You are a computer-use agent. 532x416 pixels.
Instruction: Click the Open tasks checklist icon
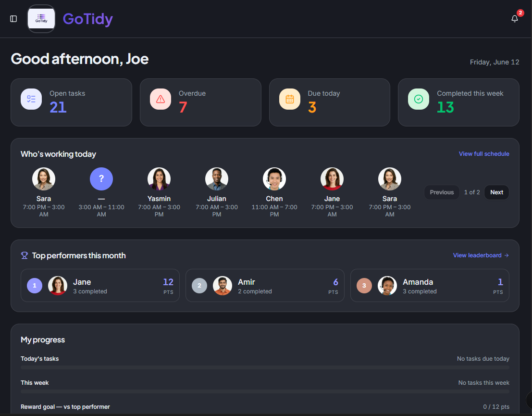31,99
